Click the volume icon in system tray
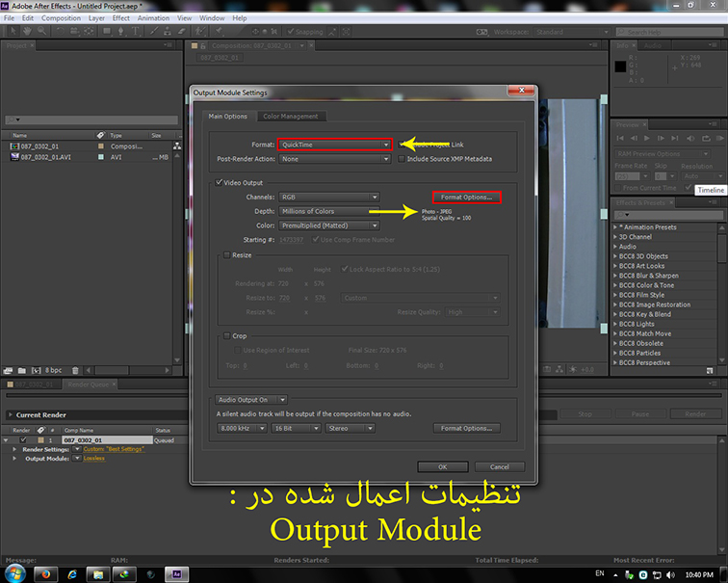Image resolution: width=728 pixels, height=583 pixels. tap(671, 574)
